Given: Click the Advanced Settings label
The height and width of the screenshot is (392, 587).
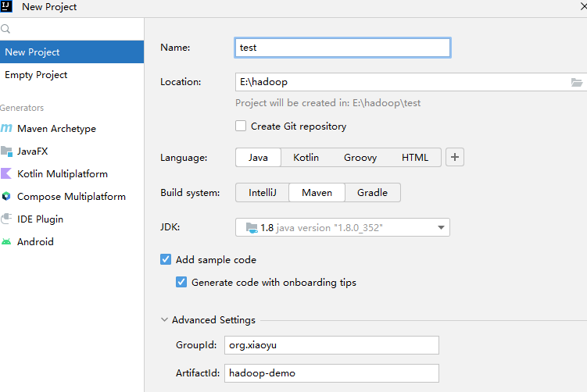Looking at the screenshot, I should pyautogui.click(x=213, y=320).
